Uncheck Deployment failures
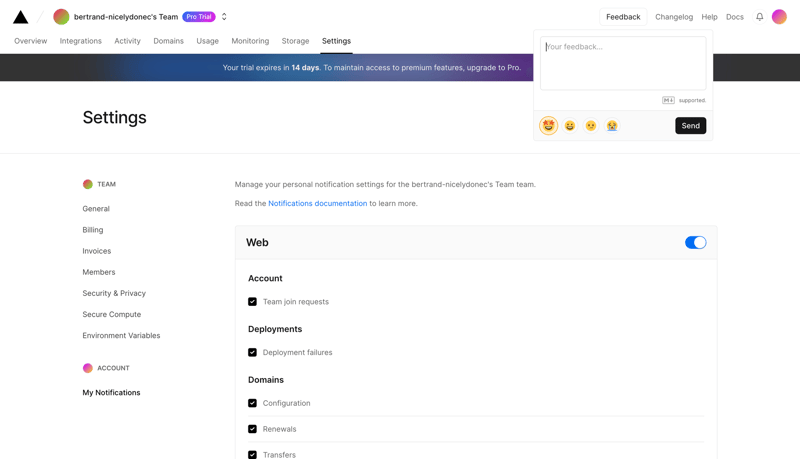800x459 pixels. 252,352
